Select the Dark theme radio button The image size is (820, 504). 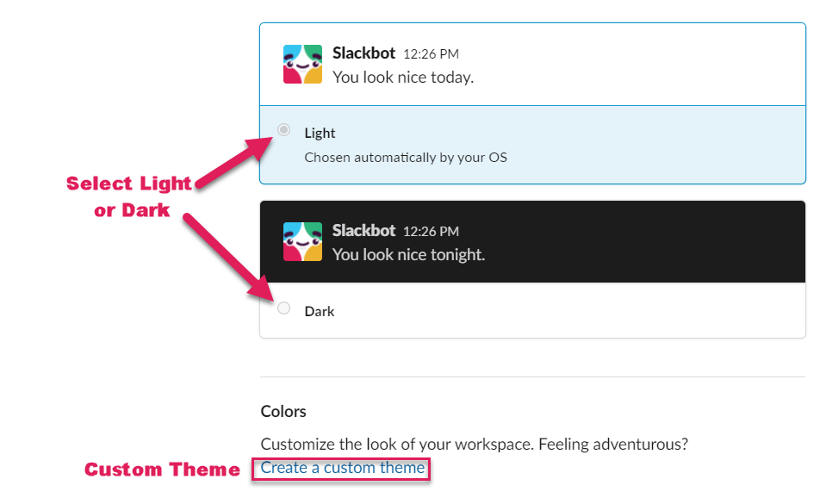[x=284, y=308]
